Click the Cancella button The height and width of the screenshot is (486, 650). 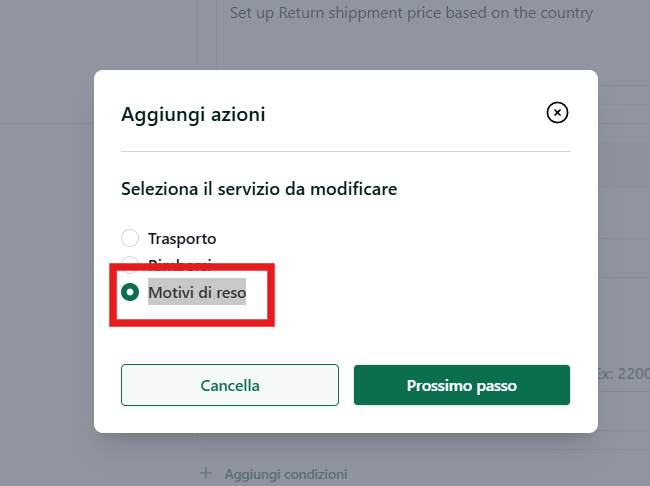pyautogui.click(x=230, y=385)
